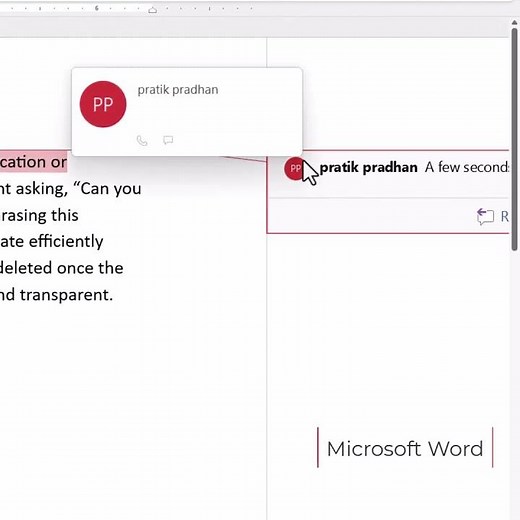
Task: Click the highlighted text 'cation or'
Action: pos(33,162)
